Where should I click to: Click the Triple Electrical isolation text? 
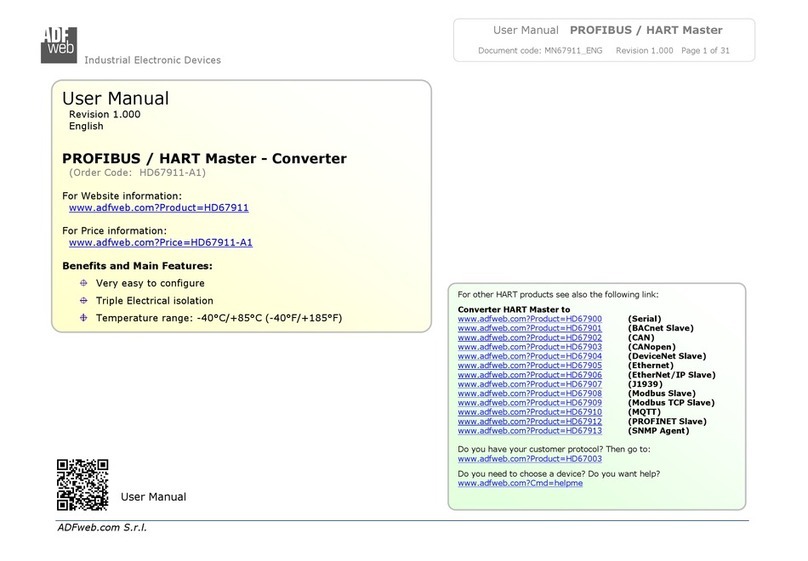point(155,301)
